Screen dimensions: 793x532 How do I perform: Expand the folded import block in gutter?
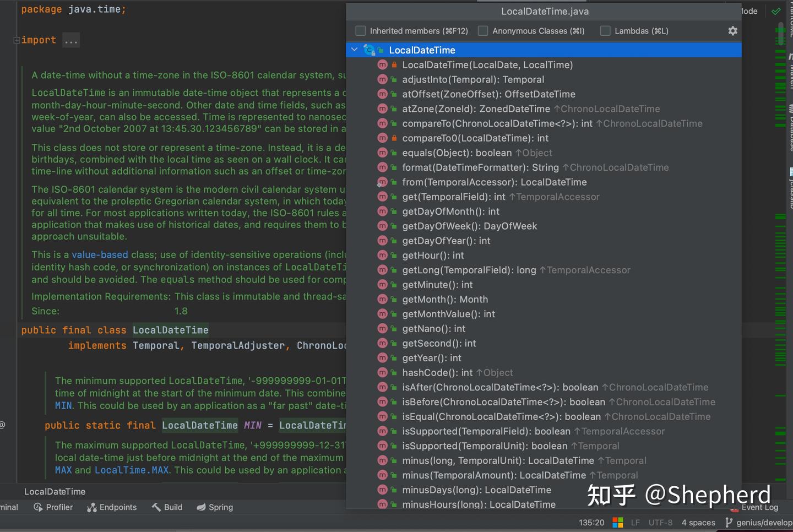17,40
